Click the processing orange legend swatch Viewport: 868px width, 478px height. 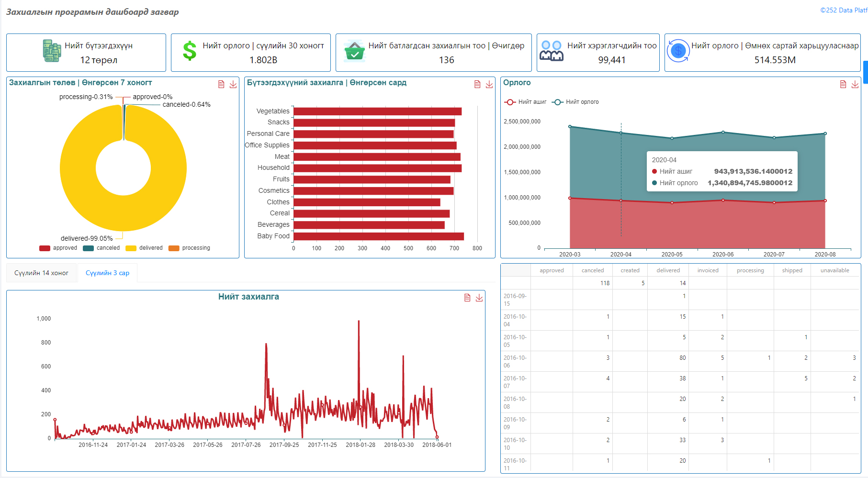coord(174,248)
